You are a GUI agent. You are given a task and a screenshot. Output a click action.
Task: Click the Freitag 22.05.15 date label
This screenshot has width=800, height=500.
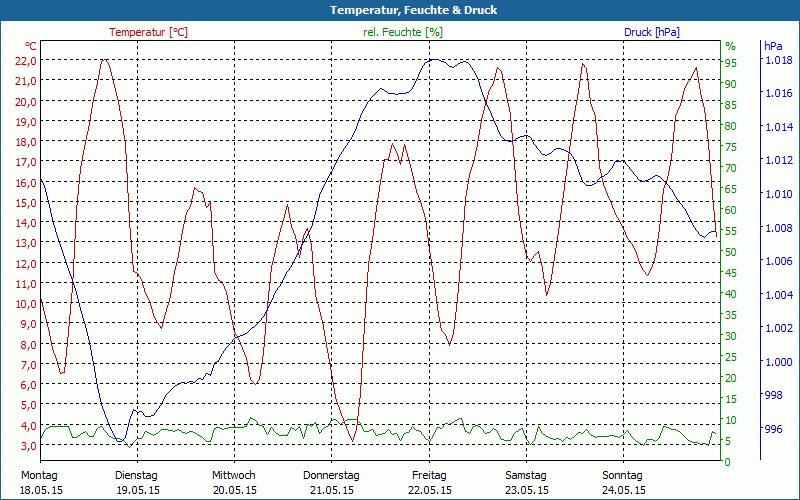pyautogui.click(x=429, y=482)
